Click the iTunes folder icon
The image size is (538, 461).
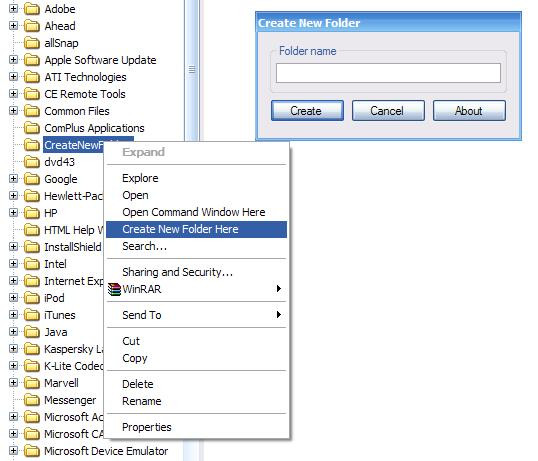point(32,315)
